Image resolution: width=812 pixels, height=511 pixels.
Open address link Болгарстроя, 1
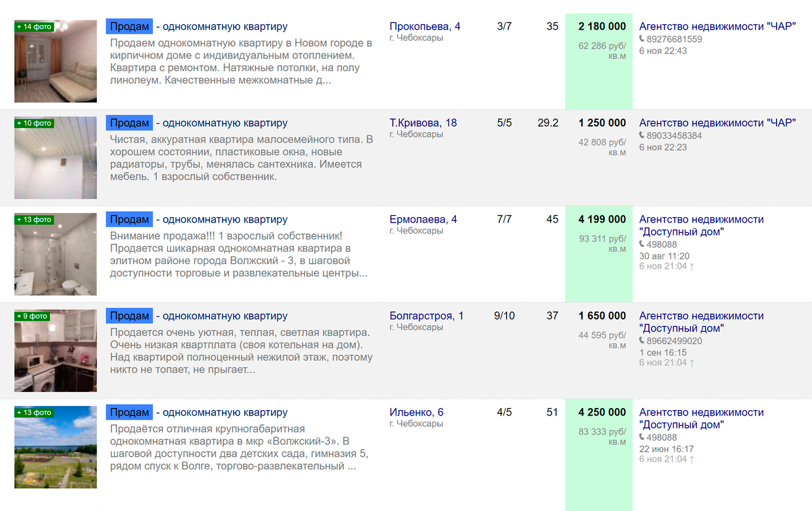426,315
